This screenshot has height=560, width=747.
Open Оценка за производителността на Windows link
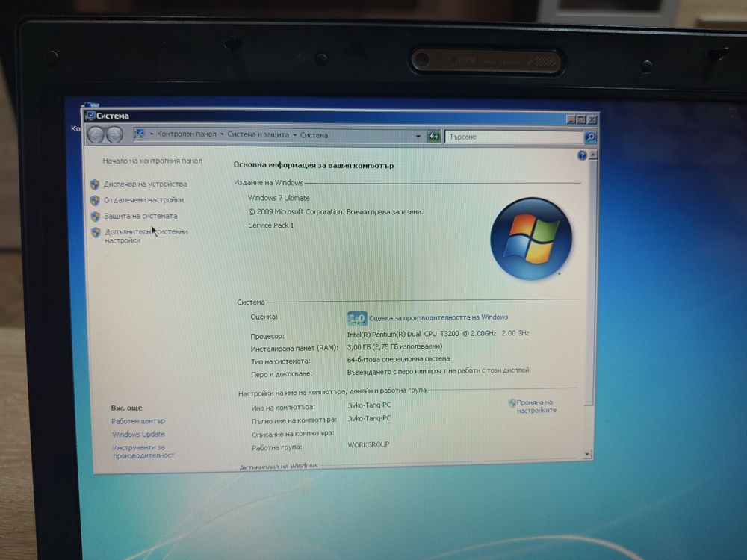(x=438, y=317)
